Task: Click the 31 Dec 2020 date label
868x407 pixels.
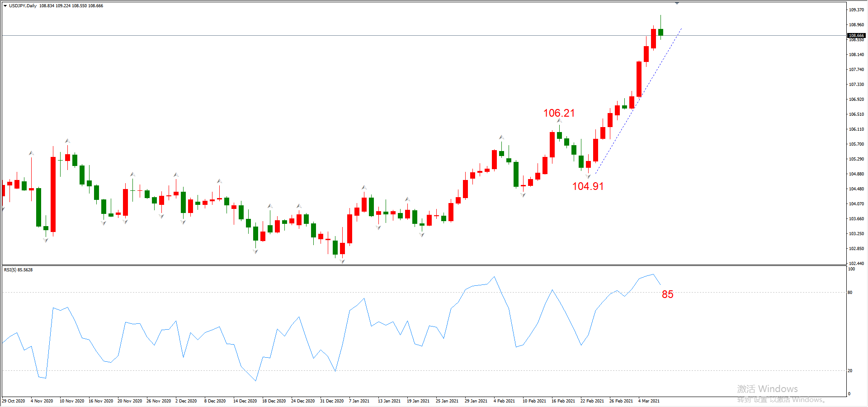Action: (332, 401)
